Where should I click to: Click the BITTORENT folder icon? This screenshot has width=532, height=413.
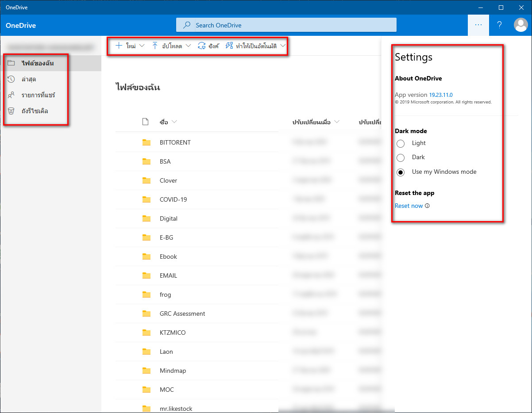[146, 142]
